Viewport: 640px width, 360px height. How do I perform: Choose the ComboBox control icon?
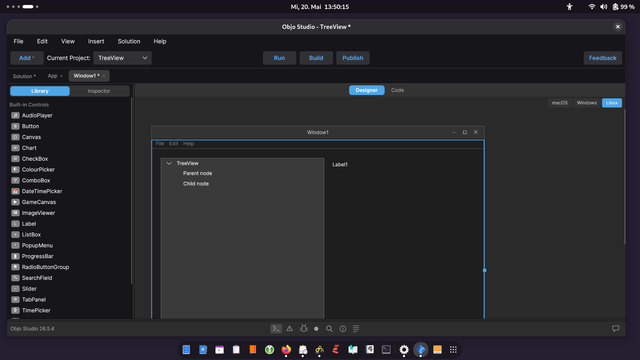(15, 180)
